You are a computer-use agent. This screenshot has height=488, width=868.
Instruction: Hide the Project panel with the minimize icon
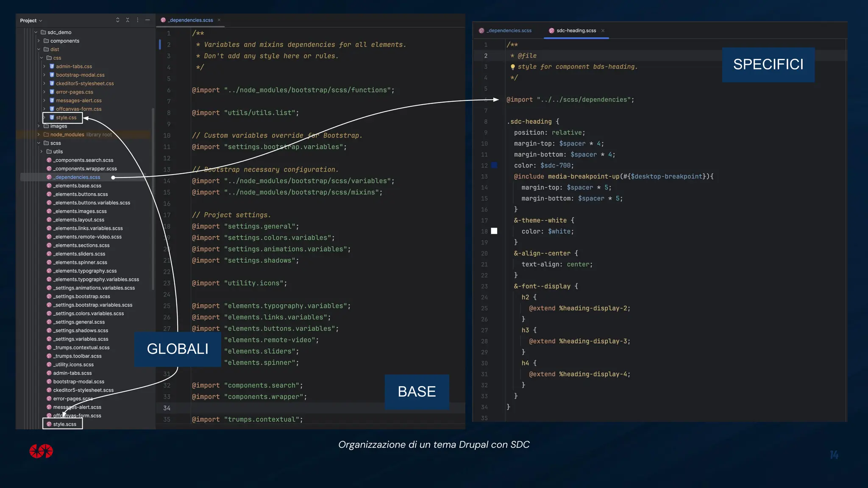tap(147, 20)
